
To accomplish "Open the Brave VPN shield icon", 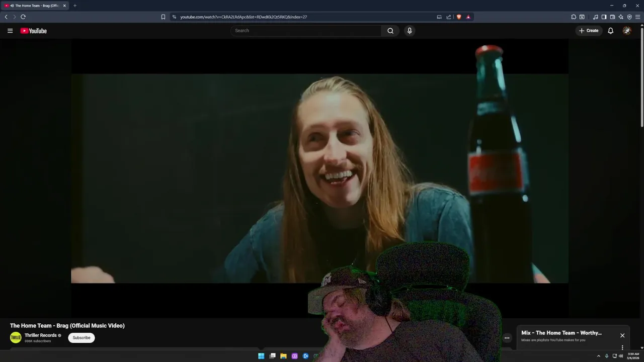I will 629,17.
